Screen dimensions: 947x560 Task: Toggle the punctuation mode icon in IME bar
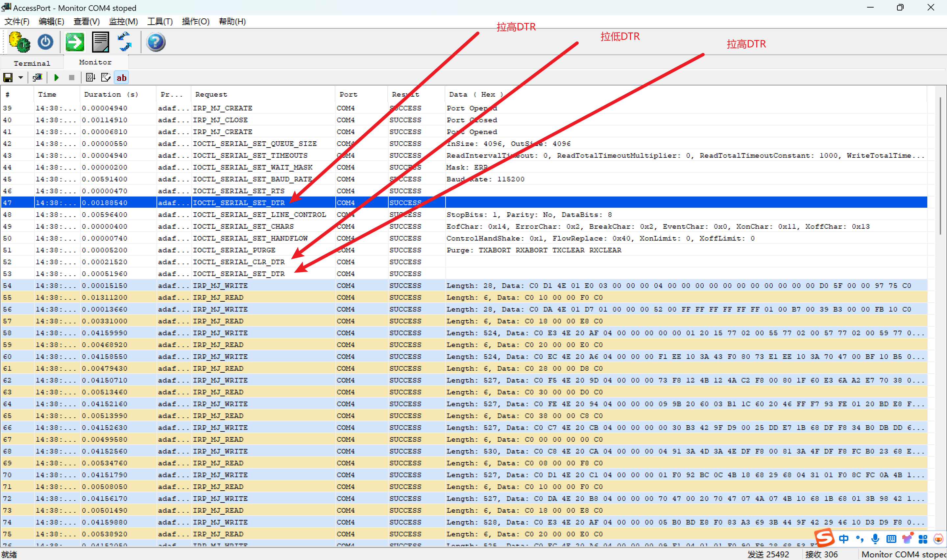click(x=860, y=539)
